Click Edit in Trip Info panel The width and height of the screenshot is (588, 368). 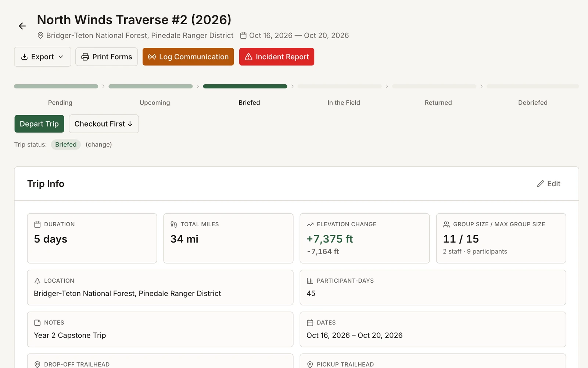click(x=549, y=184)
